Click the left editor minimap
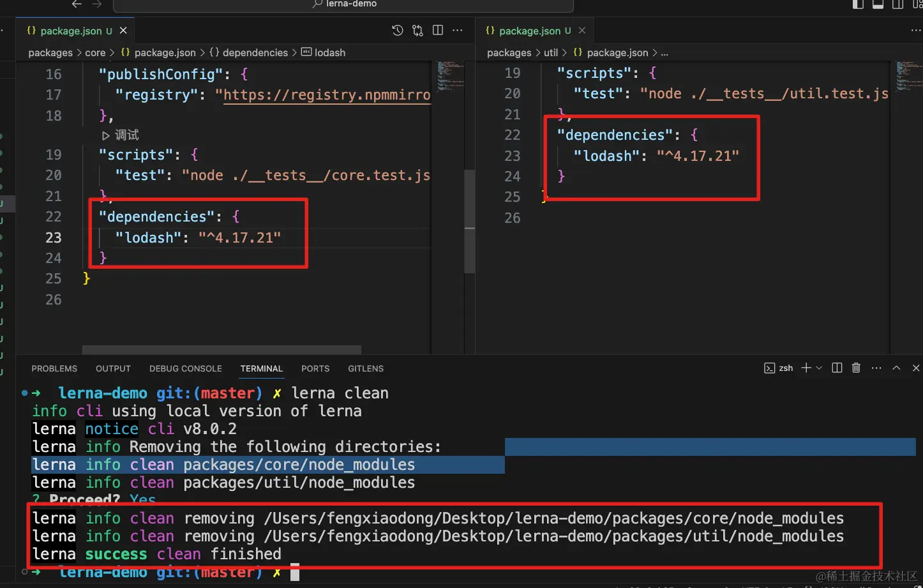Screen dimensions: 923x588 click(x=450, y=77)
